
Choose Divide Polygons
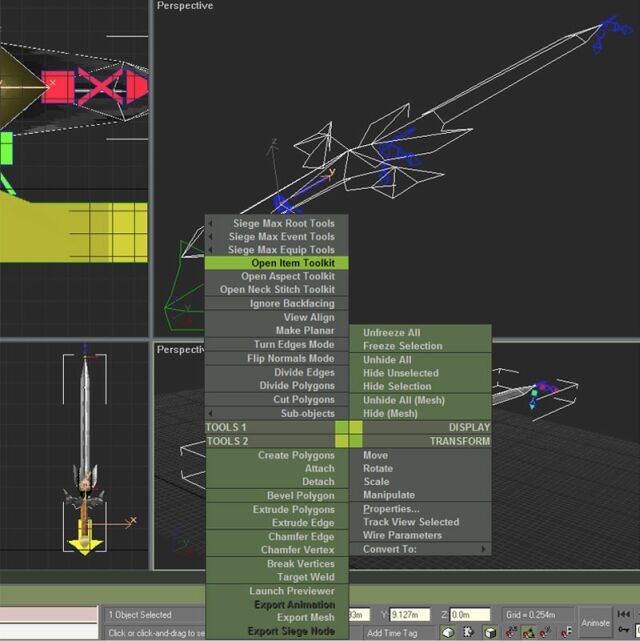click(277, 385)
